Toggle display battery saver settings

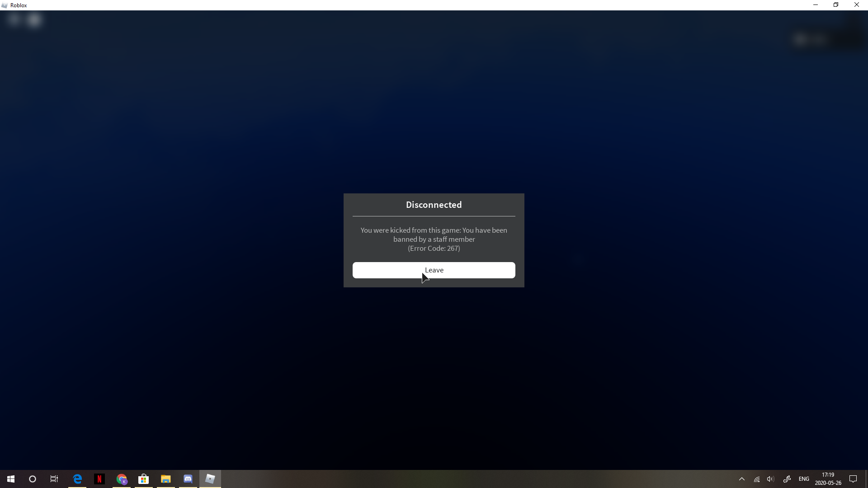point(787,479)
